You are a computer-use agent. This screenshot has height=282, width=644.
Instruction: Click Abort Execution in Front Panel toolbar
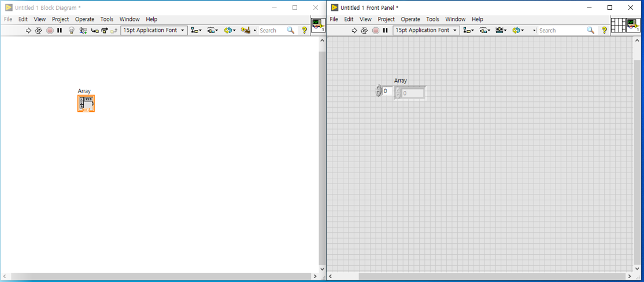click(376, 31)
